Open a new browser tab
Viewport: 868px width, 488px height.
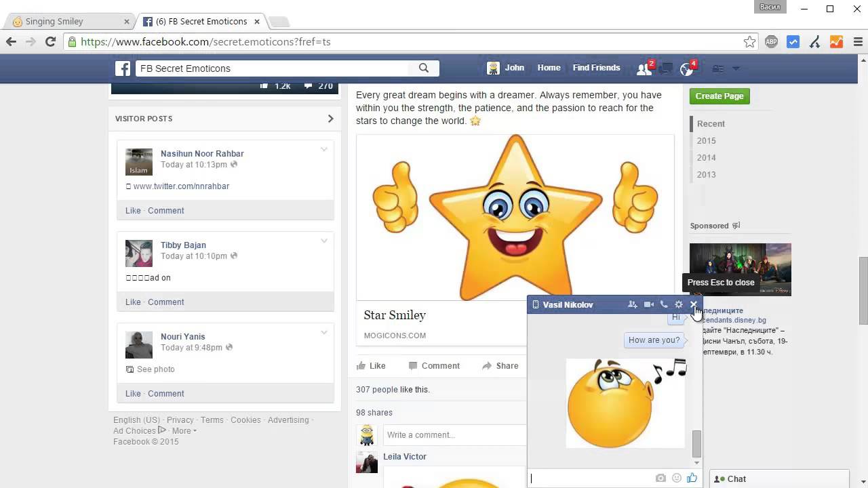(279, 22)
